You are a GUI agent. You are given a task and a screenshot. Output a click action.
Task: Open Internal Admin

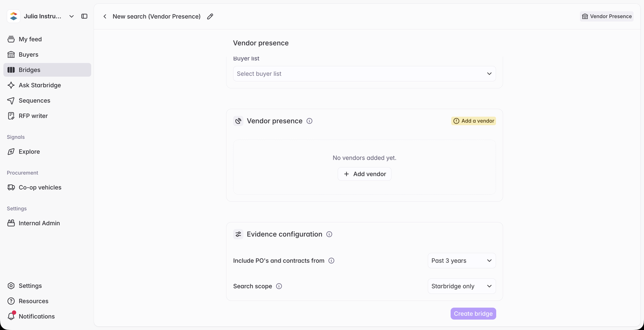click(47, 223)
